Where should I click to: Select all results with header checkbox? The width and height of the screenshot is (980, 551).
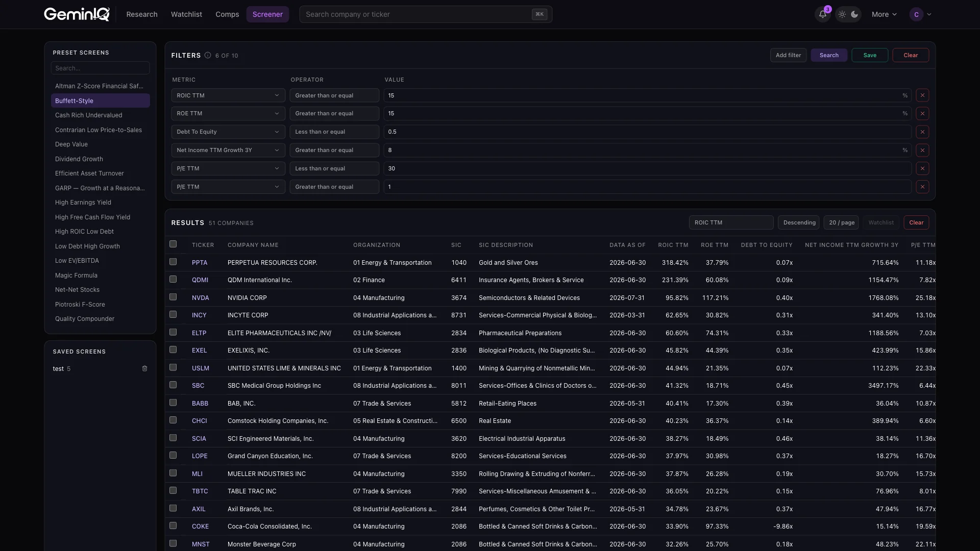[173, 244]
